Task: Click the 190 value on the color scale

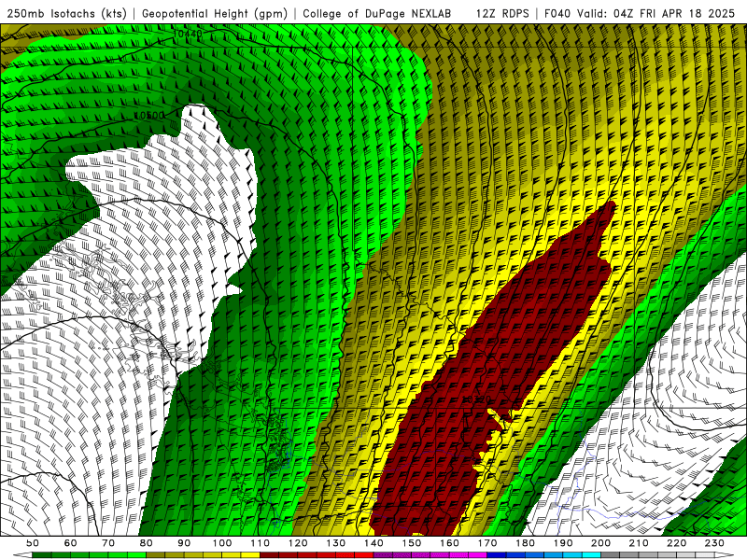Action: click(563, 543)
